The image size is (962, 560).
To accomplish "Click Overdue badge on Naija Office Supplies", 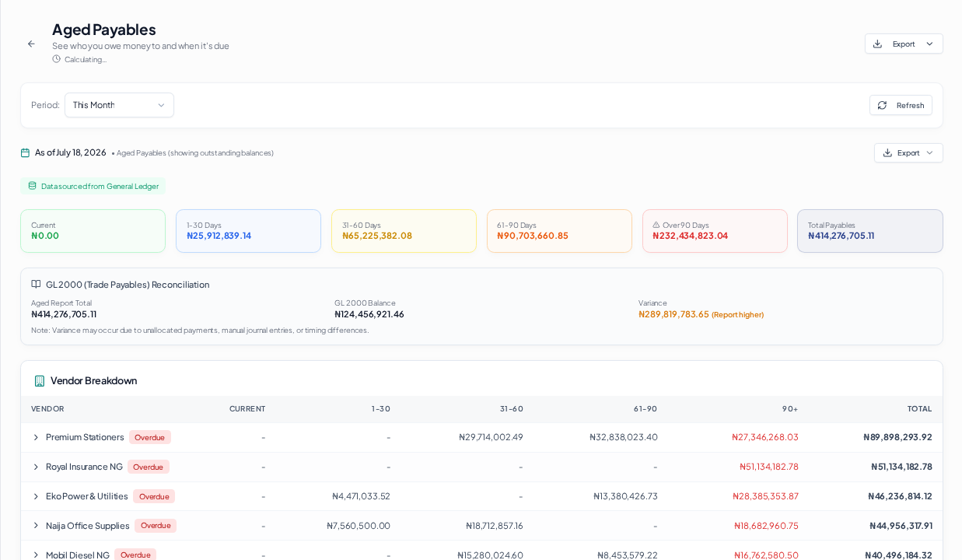I will point(156,526).
